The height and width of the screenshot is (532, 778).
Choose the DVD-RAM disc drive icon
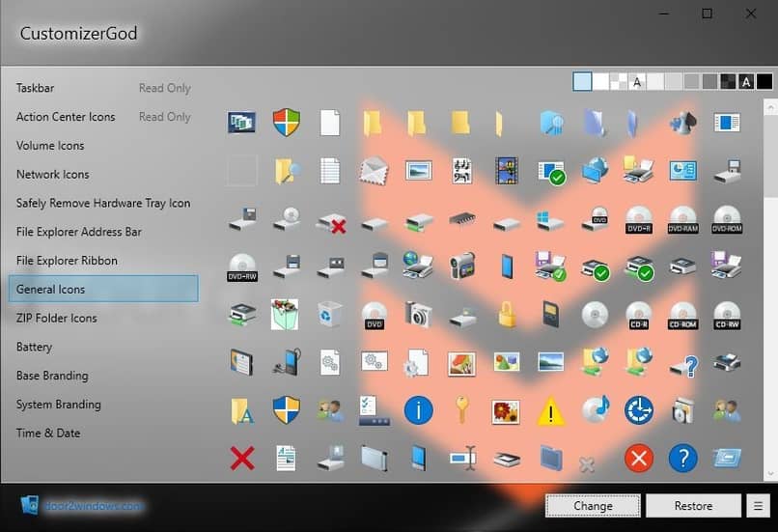pyautogui.click(x=682, y=218)
